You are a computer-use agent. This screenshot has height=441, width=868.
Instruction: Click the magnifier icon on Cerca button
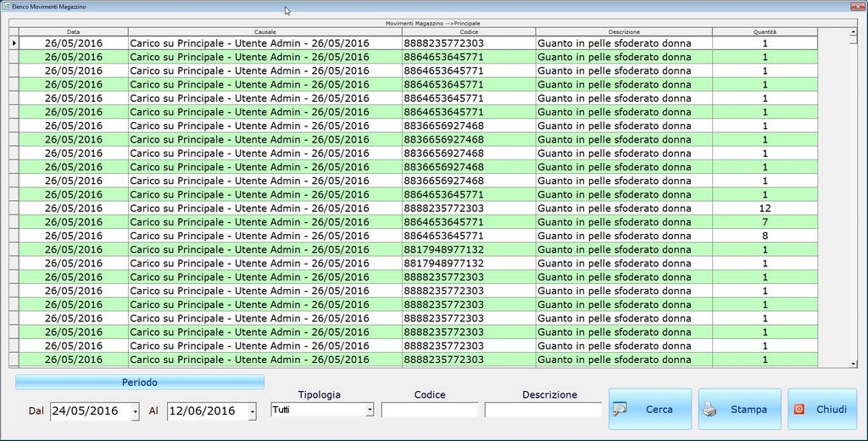click(620, 409)
